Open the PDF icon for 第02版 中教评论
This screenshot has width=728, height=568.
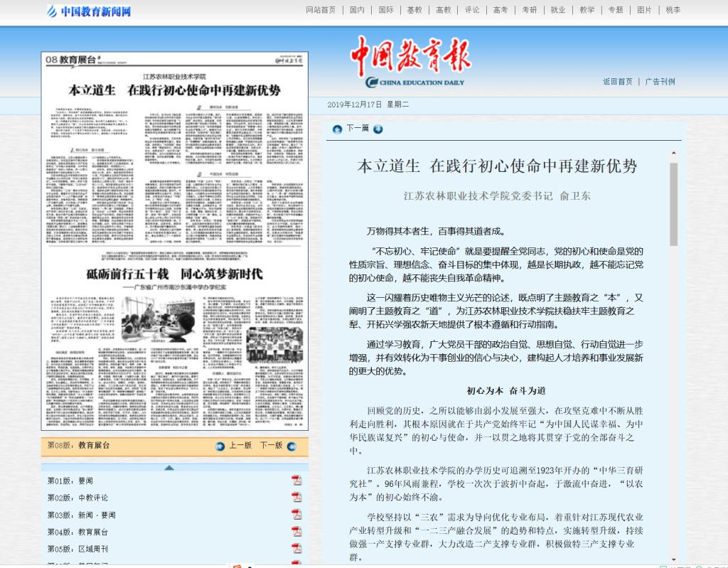click(x=296, y=497)
